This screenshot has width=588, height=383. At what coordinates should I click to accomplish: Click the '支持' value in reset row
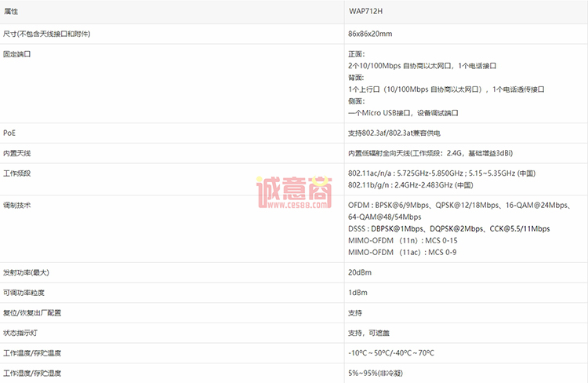click(354, 313)
